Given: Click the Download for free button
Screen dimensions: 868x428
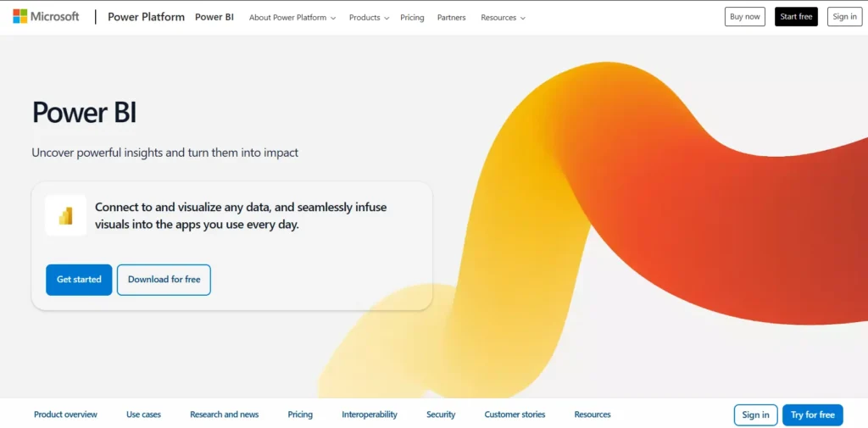Looking at the screenshot, I should pos(164,280).
